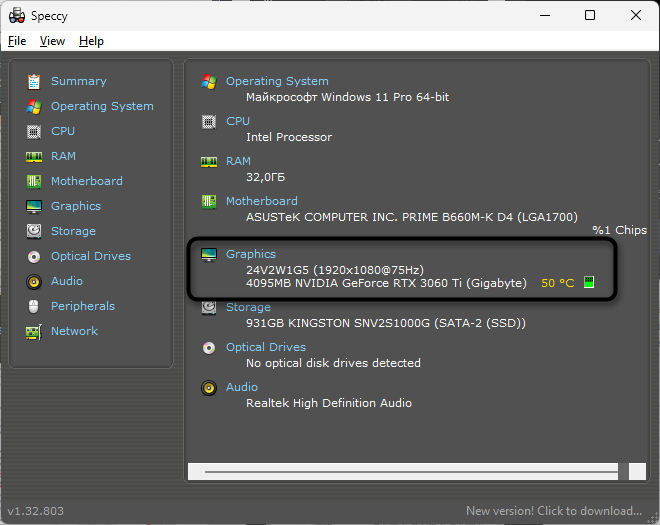Click the CPU icon in summary panel
The height and width of the screenshot is (525, 660).
(209, 122)
